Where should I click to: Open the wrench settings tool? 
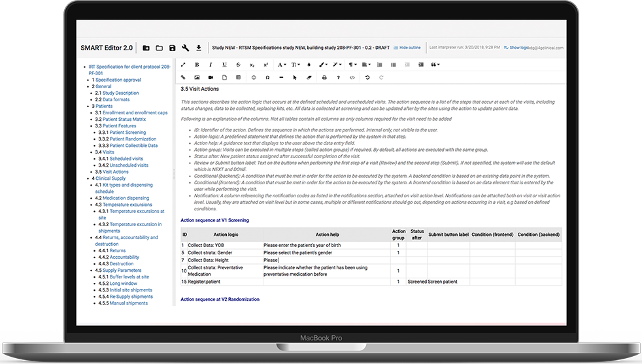pyautogui.click(x=186, y=48)
